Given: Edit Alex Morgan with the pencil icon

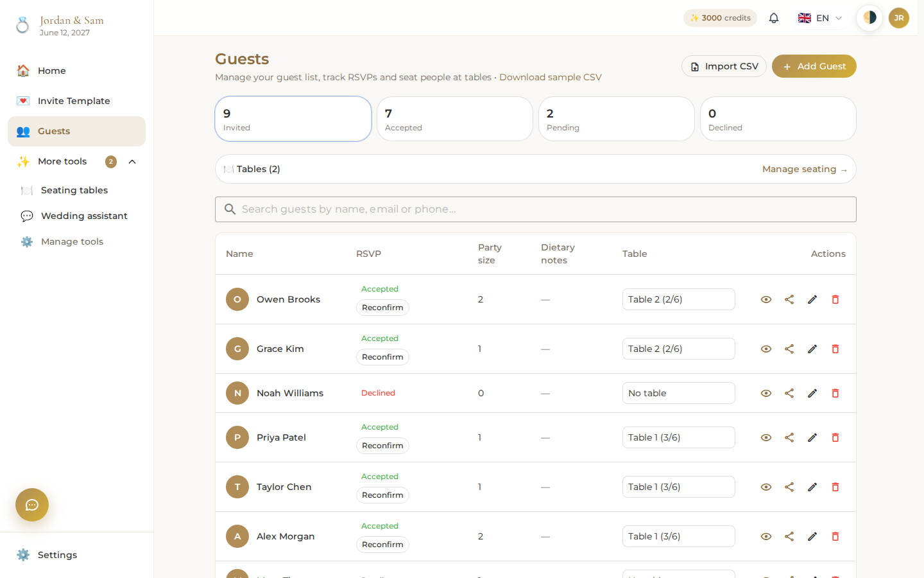Looking at the screenshot, I should coord(812,536).
